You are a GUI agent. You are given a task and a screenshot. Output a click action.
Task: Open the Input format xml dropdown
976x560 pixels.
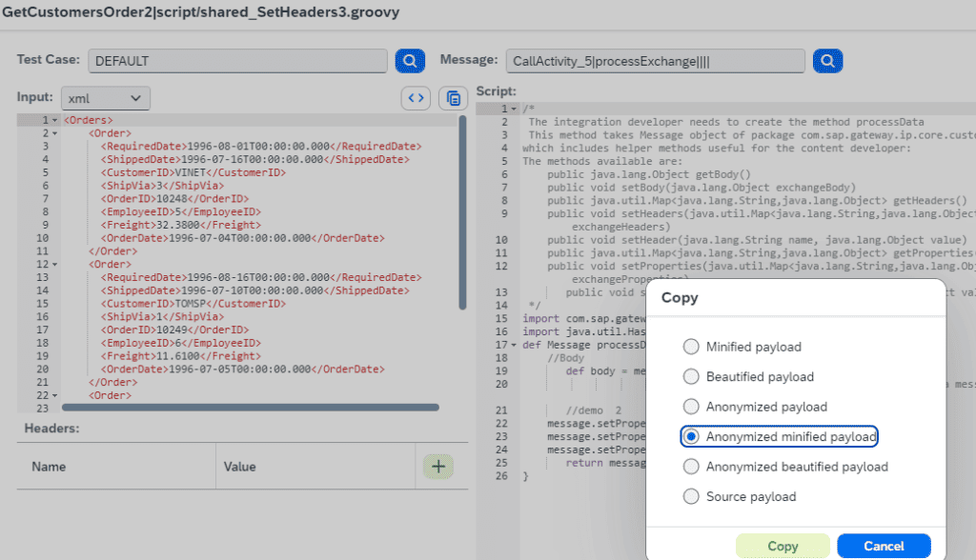point(105,98)
